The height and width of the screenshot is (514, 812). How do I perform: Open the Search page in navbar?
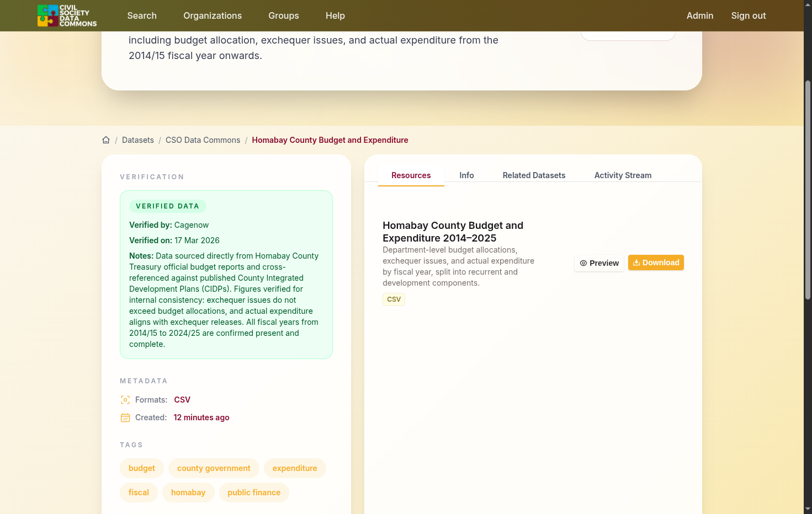(142, 15)
